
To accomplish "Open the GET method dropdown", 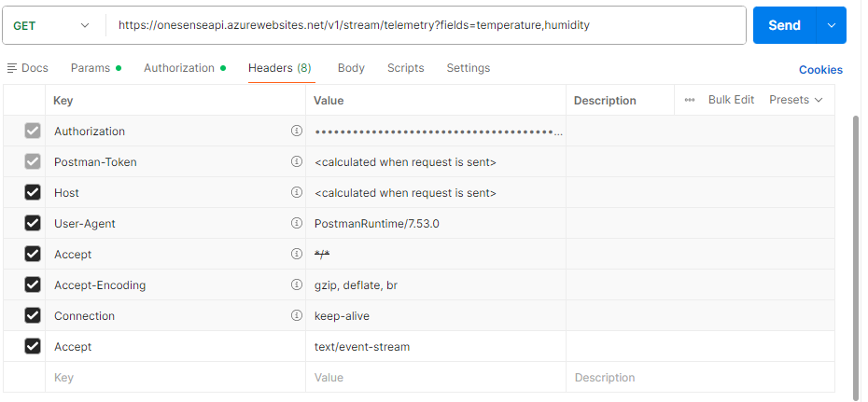I will (x=51, y=25).
